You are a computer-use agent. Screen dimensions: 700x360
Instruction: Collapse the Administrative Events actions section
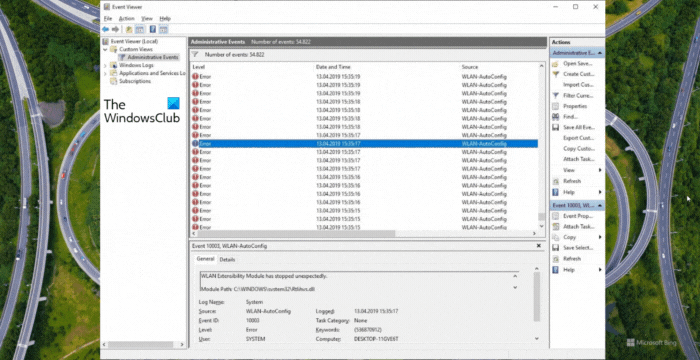(600, 53)
